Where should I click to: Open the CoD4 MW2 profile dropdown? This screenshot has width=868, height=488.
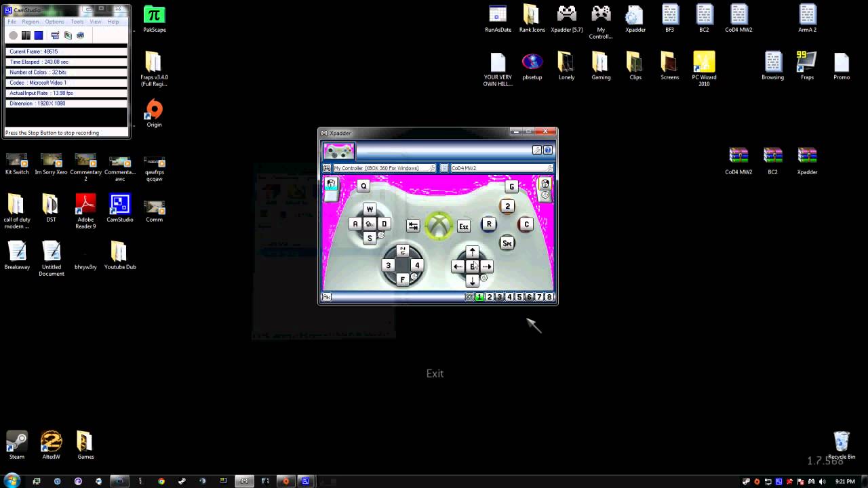(x=502, y=168)
